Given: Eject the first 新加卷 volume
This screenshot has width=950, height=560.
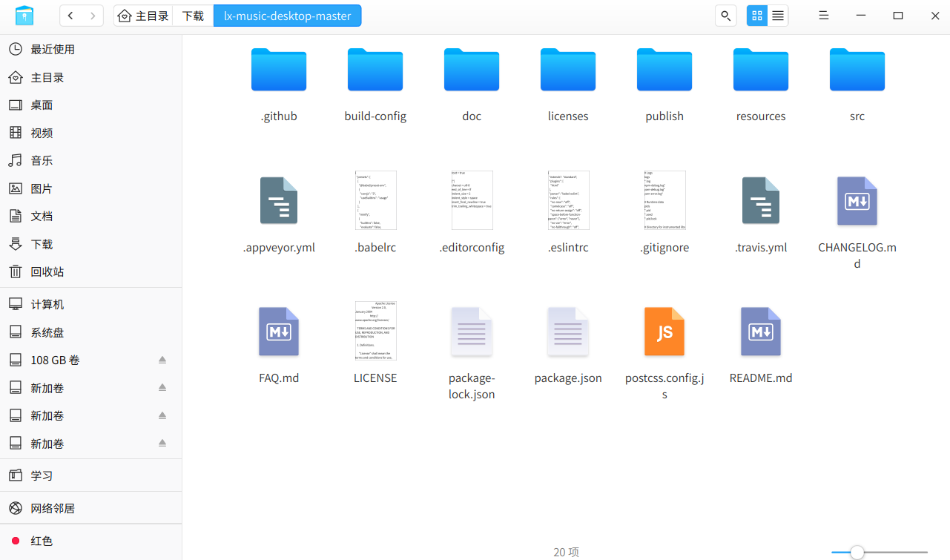Looking at the screenshot, I should [162, 388].
